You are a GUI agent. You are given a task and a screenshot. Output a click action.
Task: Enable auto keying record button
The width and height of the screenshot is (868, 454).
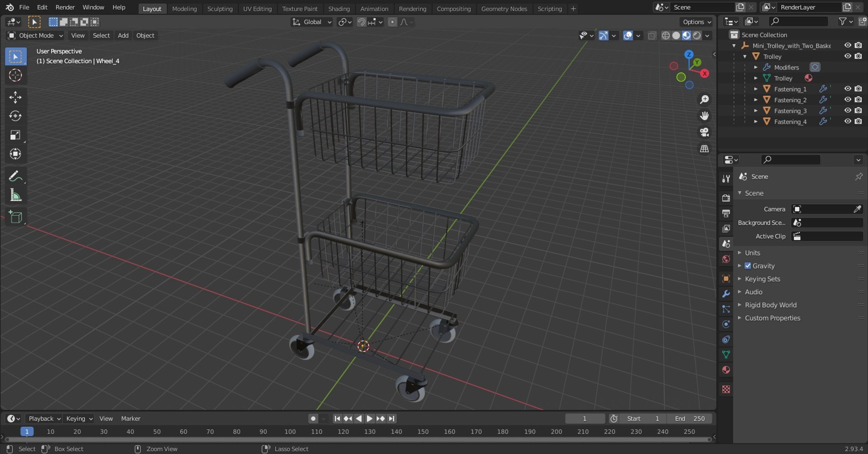click(x=313, y=419)
